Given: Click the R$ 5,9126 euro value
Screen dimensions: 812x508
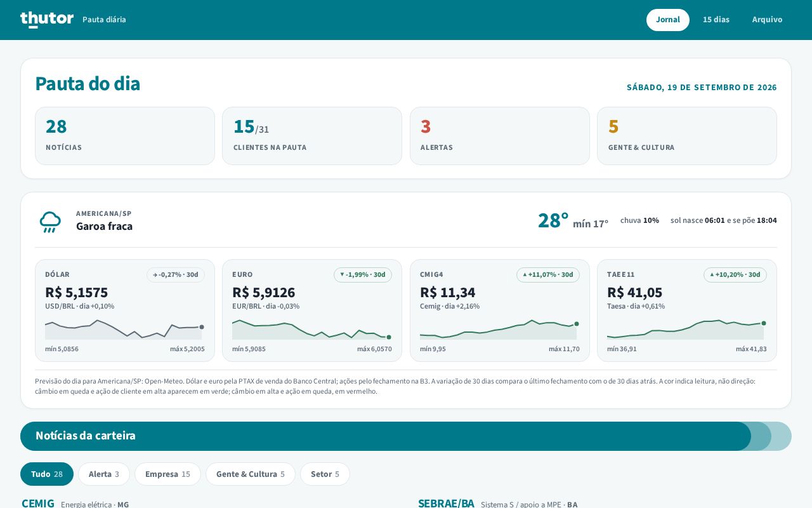Looking at the screenshot, I should 264,293.
